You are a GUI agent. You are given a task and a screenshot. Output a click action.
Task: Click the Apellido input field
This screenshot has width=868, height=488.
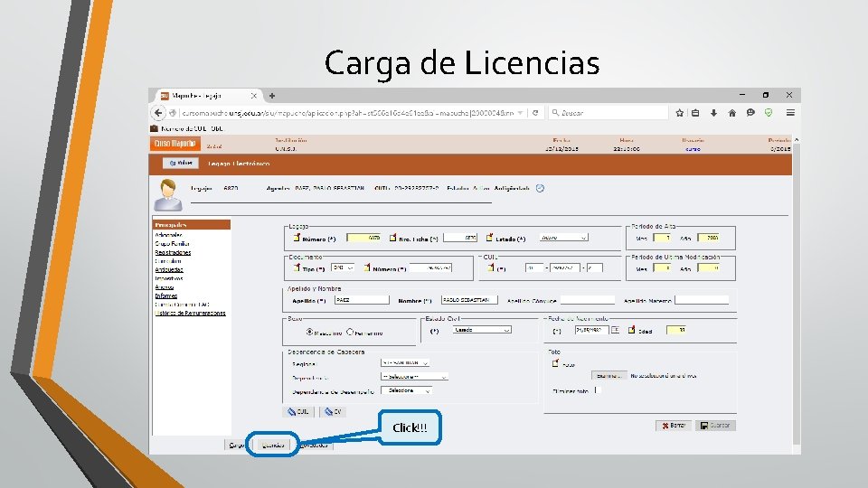pyautogui.click(x=362, y=300)
